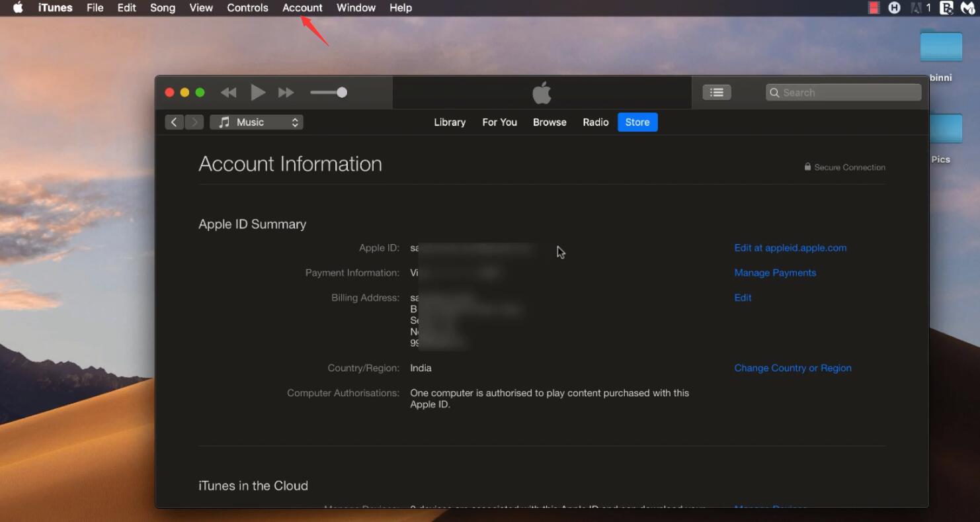Click Edit at appleid.apple.com link
This screenshot has width=980, height=522.
pos(790,248)
